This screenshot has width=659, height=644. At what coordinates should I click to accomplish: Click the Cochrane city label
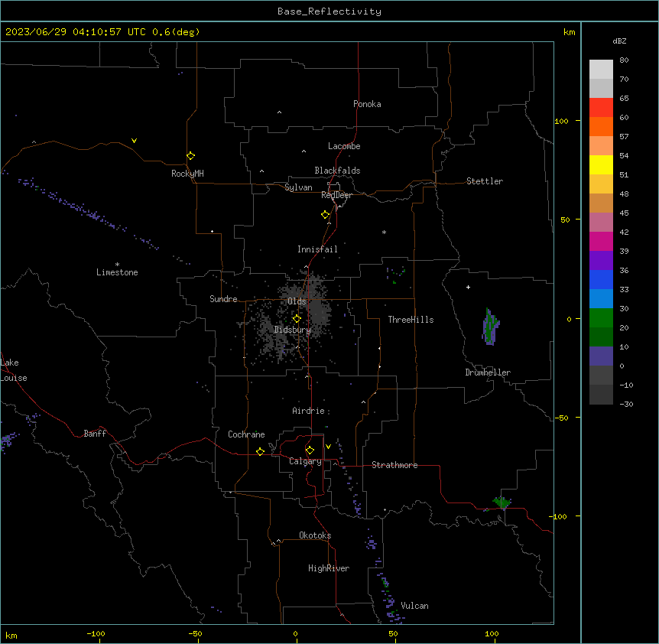click(246, 434)
